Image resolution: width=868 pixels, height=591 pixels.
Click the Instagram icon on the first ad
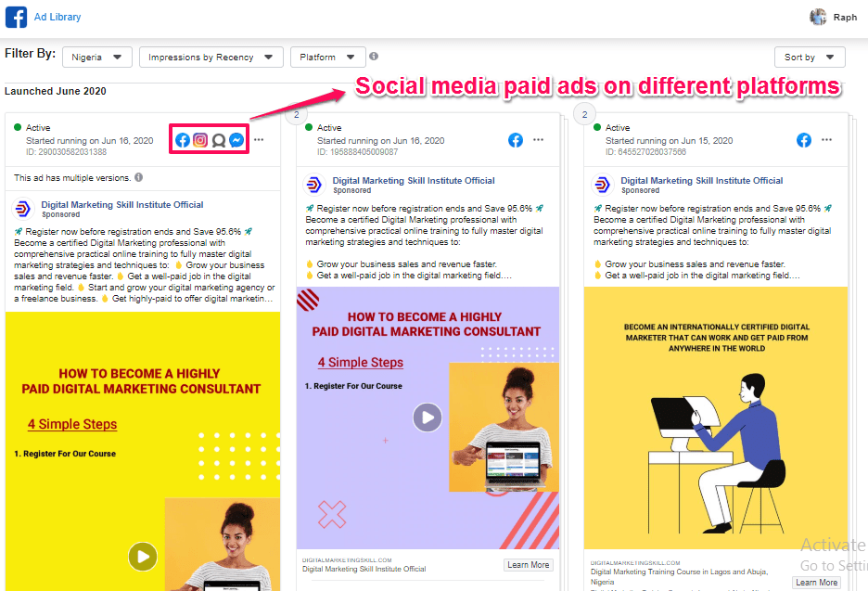point(200,140)
